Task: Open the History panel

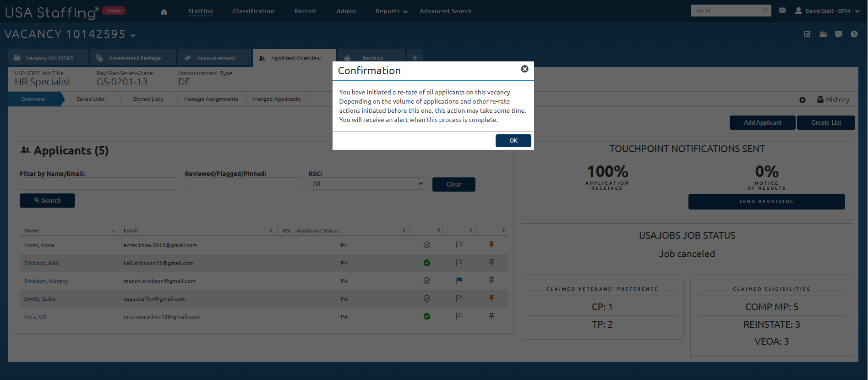Action: tap(833, 100)
